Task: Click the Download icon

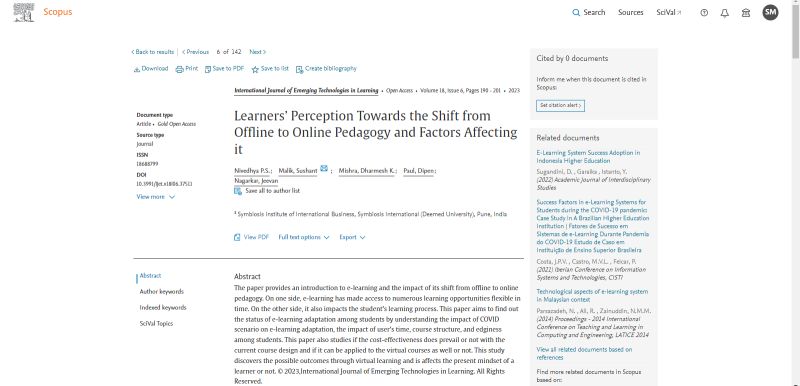Action: pyautogui.click(x=137, y=69)
